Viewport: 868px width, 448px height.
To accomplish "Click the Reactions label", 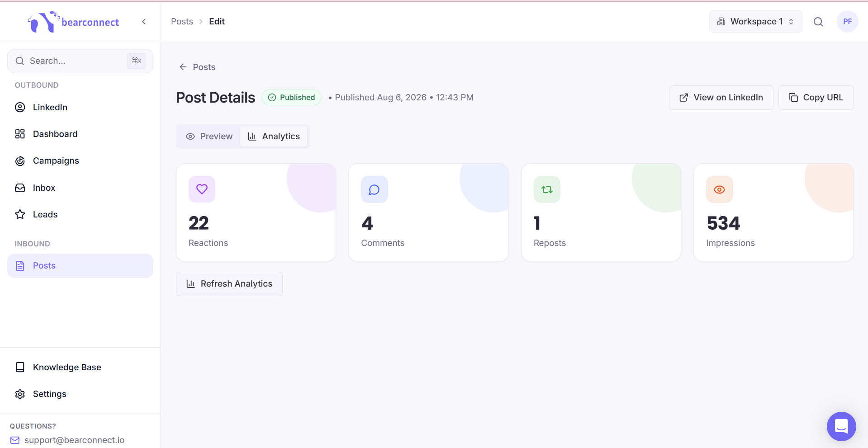I will (x=208, y=243).
